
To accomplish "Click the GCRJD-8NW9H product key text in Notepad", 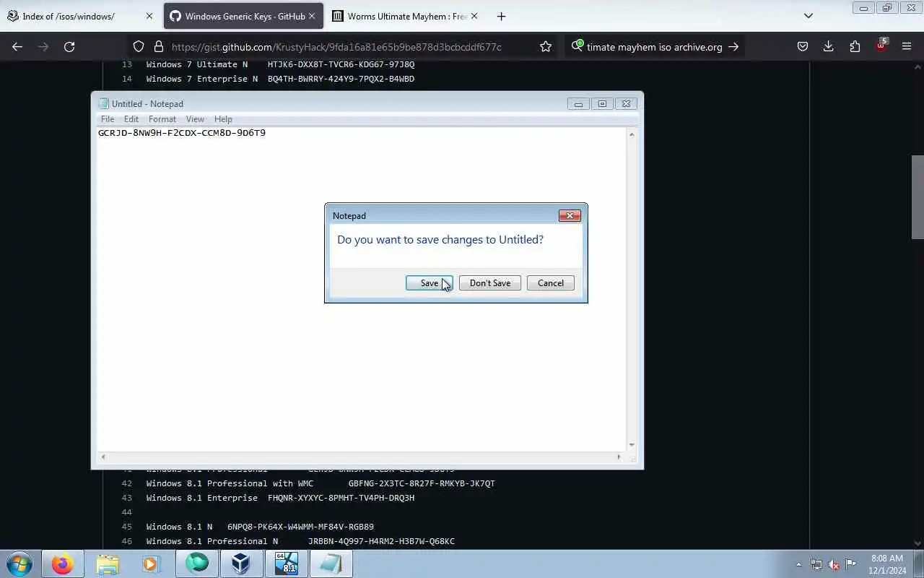I will click(182, 133).
